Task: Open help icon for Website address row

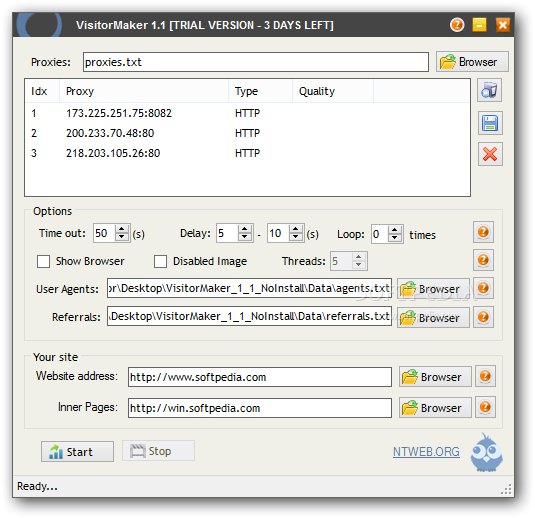Action: (485, 376)
